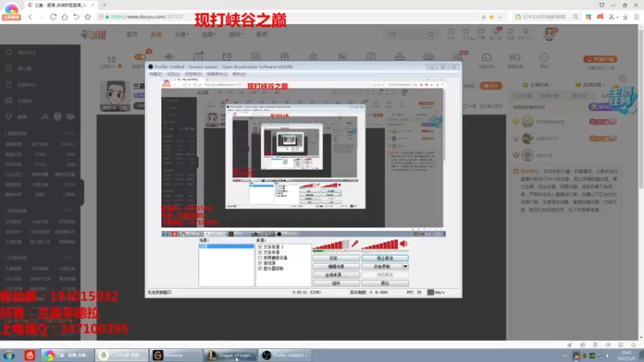
Task: Toggle 文字来源 2 source checkbox in OBS
Action: (x=260, y=247)
